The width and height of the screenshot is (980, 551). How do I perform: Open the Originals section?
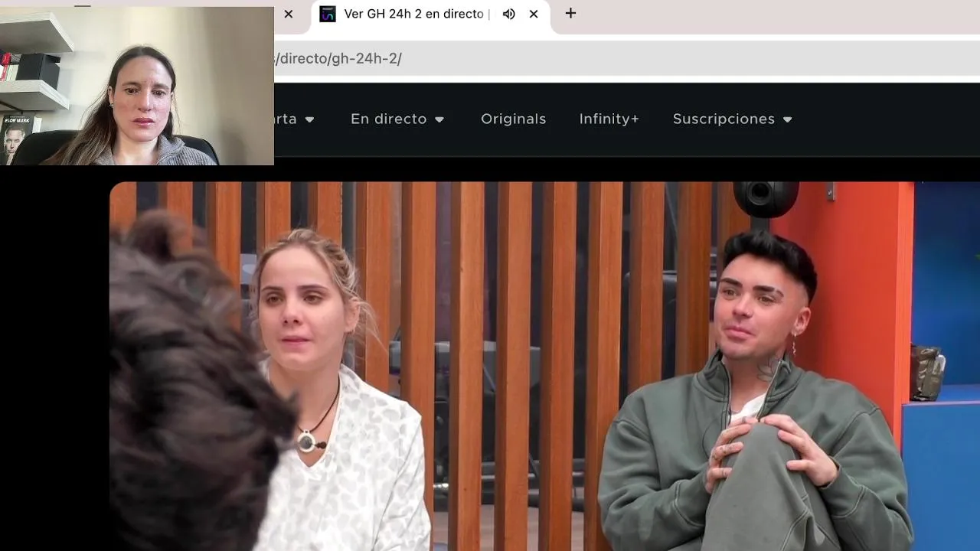point(514,119)
